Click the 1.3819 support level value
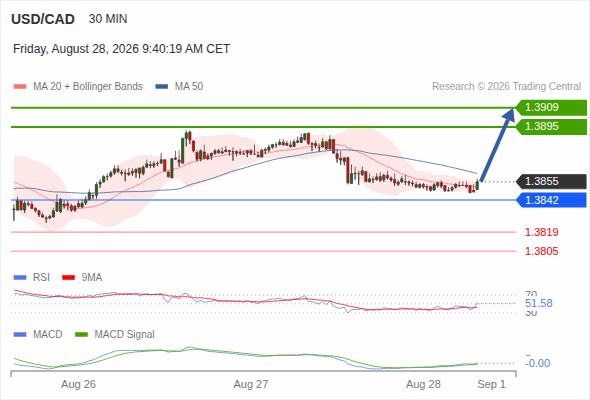 tap(541, 232)
